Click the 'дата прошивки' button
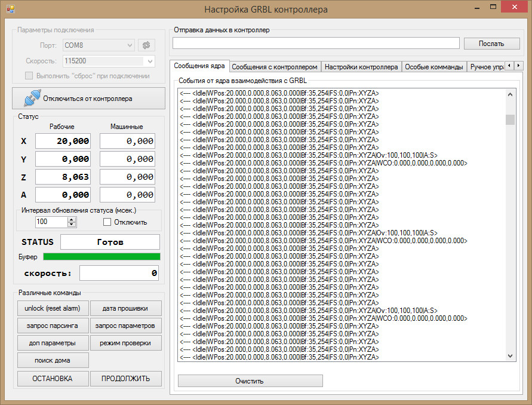Image resolution: width=532 pixels, height=405 pixels. (x=125, y=308)
